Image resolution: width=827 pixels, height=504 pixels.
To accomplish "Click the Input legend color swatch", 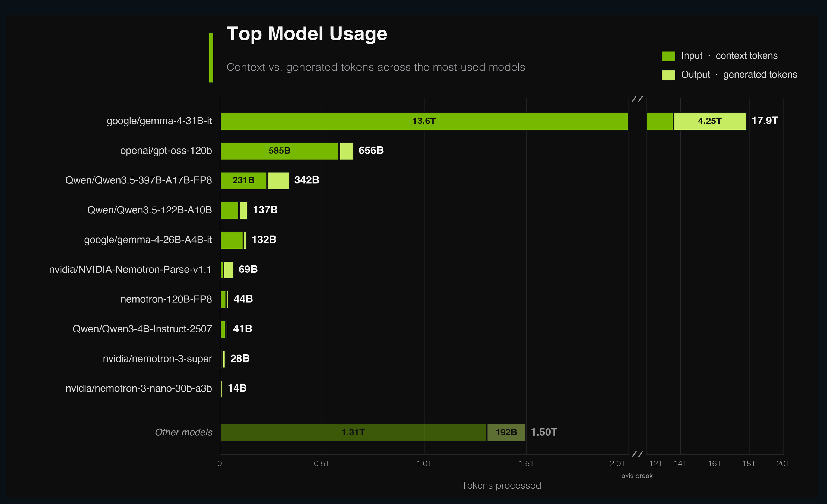I will coord(668,56).
